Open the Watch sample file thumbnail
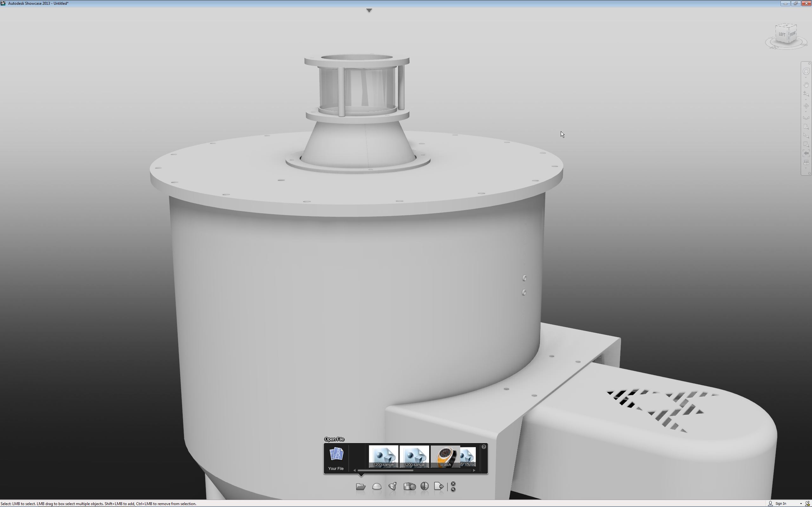 click(x=445, y=456)
